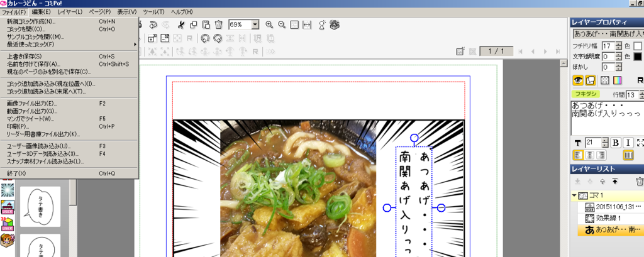
Task: Click the T font icon
Action: pos(577,143)
